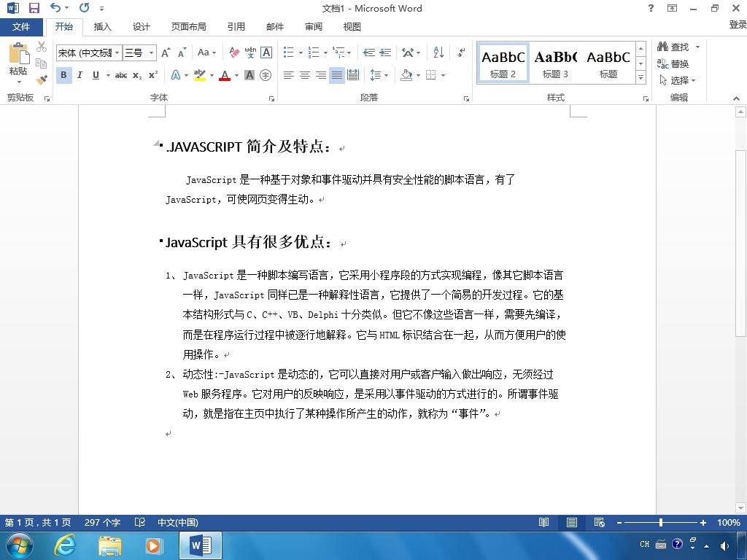Image resolution: width=747 pixels, height=560 pixels.
Task: Switch to the 引用 References tab
Action: 236,27
